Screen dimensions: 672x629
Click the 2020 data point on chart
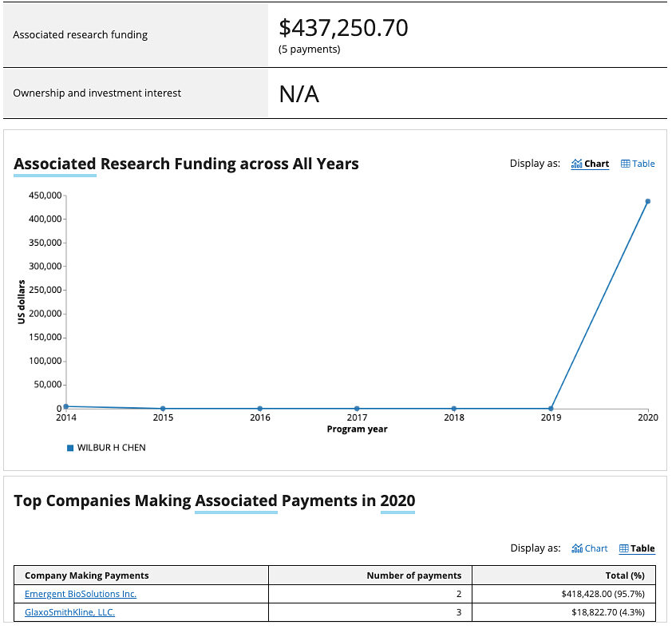(x=648, y=201)
